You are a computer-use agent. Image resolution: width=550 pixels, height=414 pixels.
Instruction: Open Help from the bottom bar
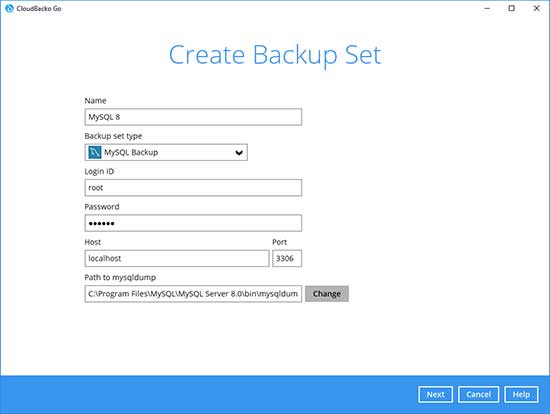521,395
